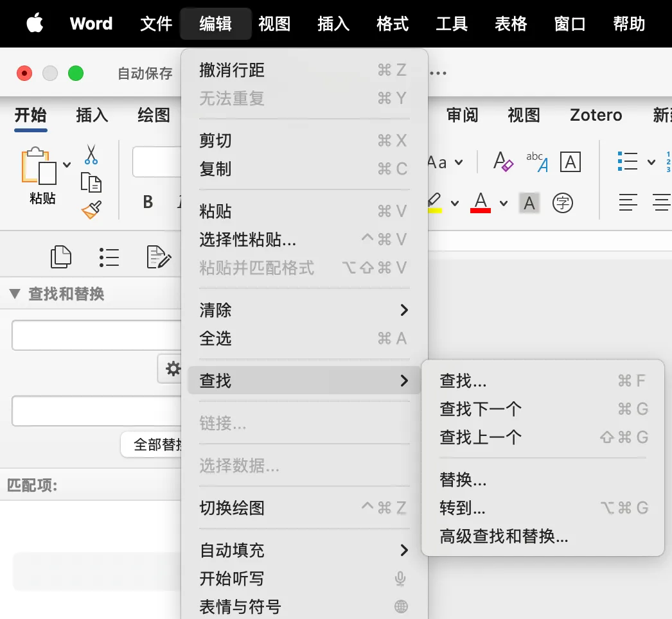This screenshot has width=672, height=619.
Task: Open the highlight color dropdown arrow
Action: click(x=455, y=204)
